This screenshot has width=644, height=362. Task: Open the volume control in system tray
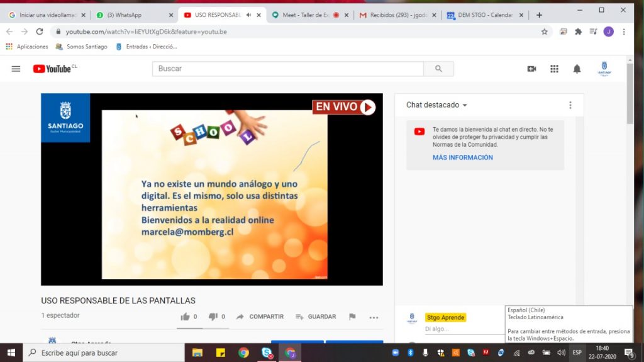(x=561, y=353)
